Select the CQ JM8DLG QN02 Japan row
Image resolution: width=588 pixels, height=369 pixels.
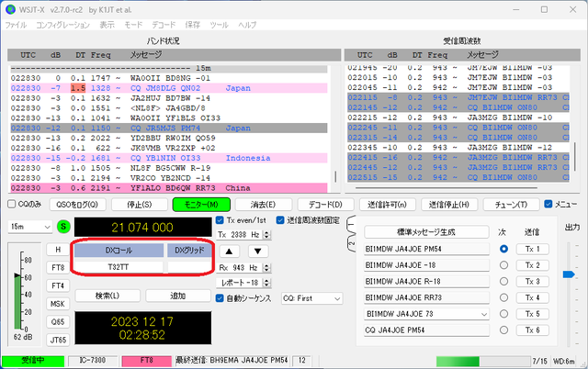point(169,88)
